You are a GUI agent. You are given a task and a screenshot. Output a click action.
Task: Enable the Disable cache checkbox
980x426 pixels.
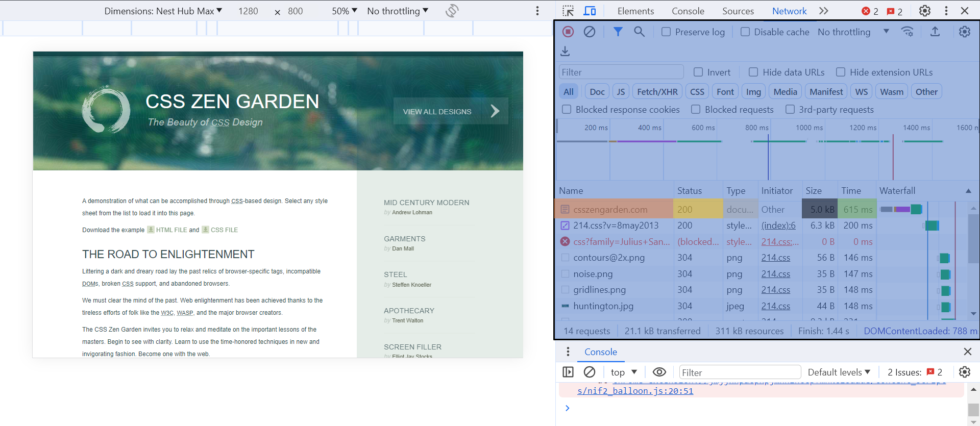tap(745, 32)
